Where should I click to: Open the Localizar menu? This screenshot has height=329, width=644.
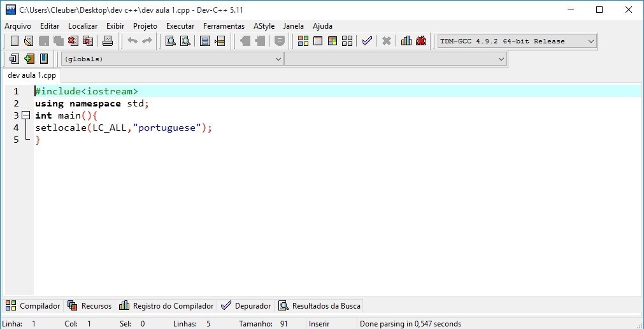coord(83,26)
